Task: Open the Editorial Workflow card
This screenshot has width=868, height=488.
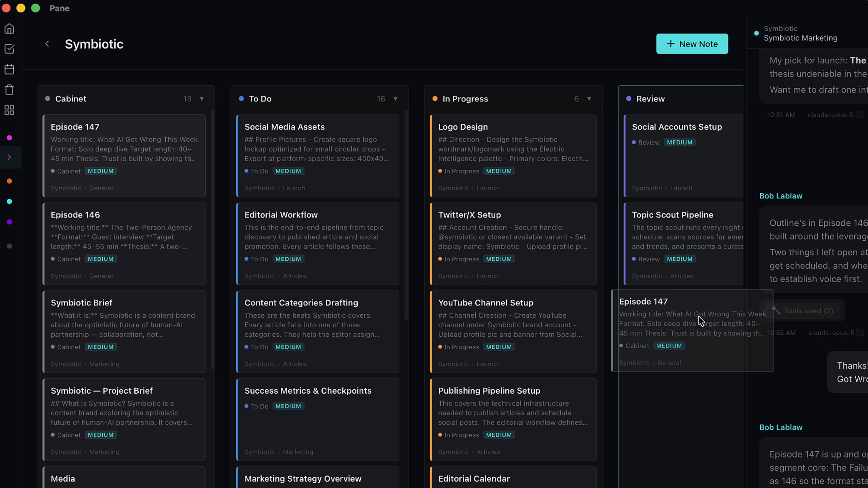Action: [318, 244]
